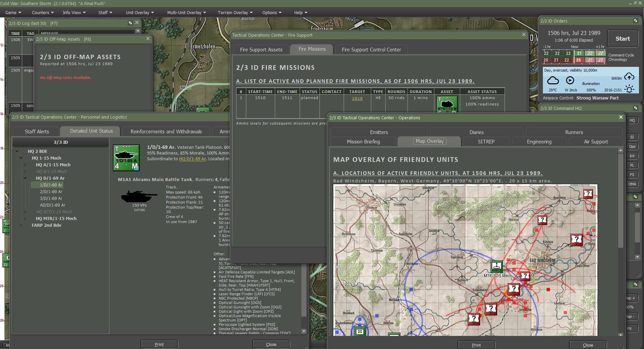
Task: Expand the HQ MTR/1-15 Mech tree node
Action: pyautogui.click(x=25, y=218)
